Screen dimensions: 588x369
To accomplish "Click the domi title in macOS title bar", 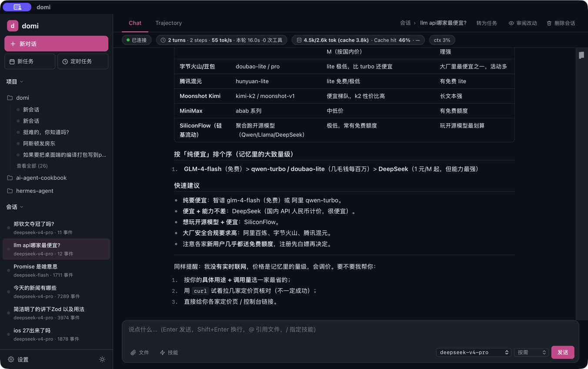I will point(43,7).
